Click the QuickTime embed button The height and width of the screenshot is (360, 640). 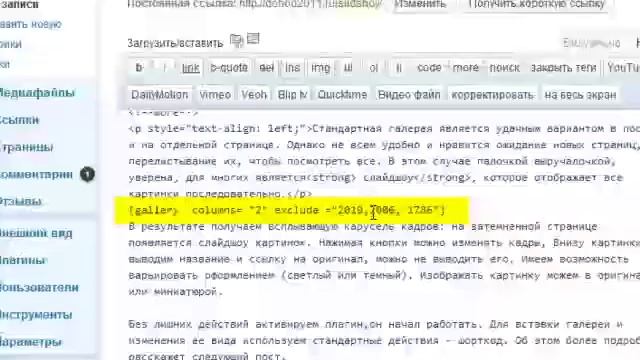(x=342, y=95)
